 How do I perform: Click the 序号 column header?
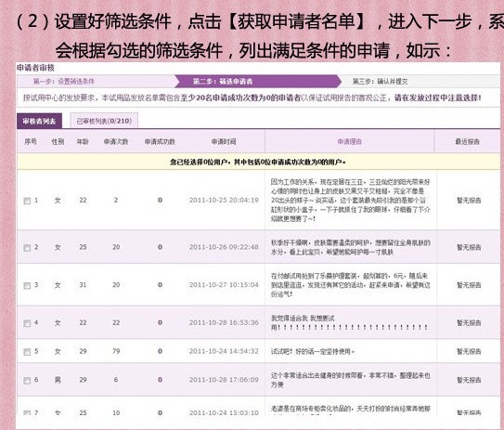click(x=31, y=141)
